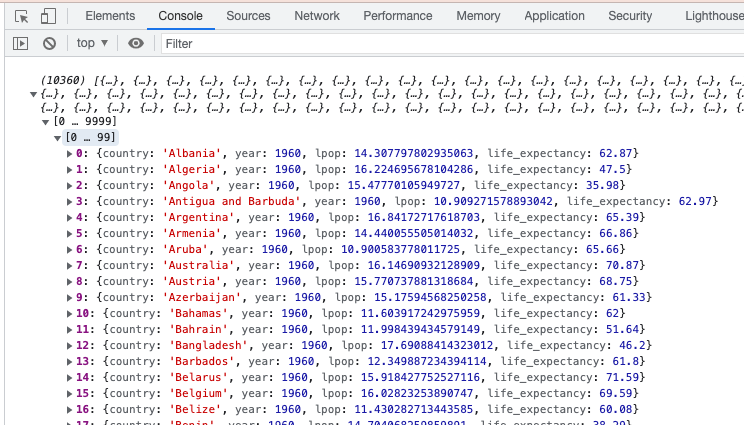This screenshot has width=744, height=425.
Task: Click life_expectancy value 71.59
Action: click(622, 377)
